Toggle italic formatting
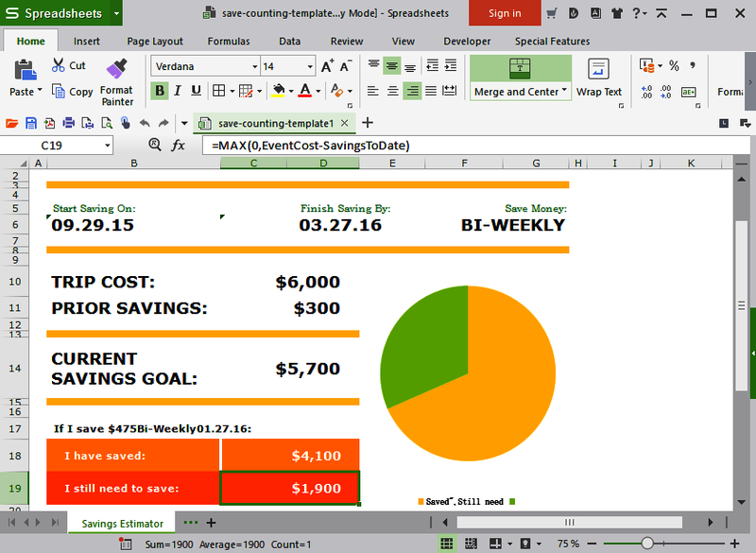756x553 pixels. click(176, 90)
